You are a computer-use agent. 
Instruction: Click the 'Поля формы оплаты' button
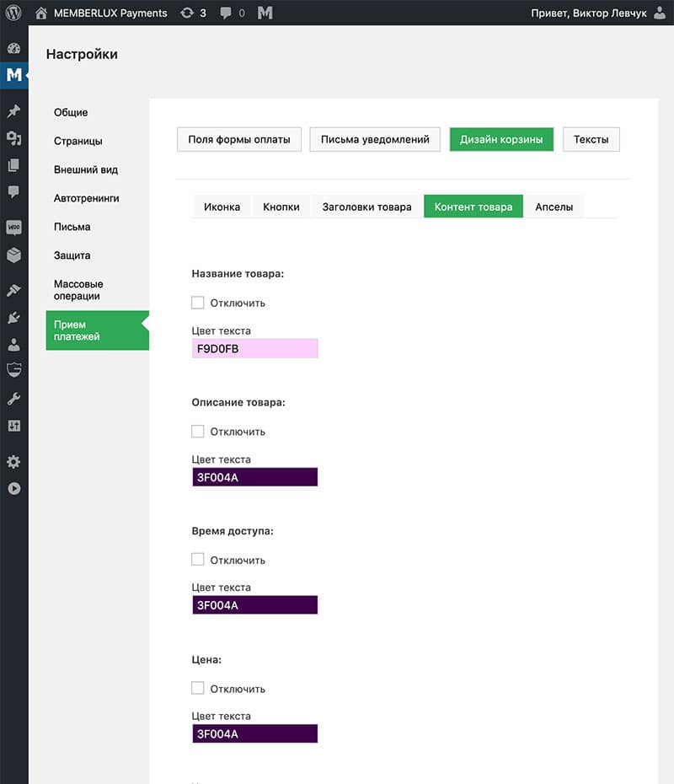pos(239,139)
